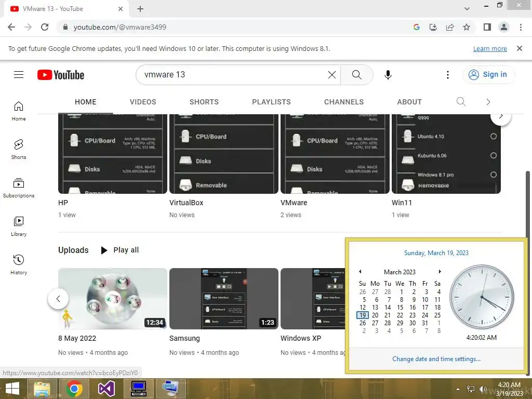Open the YouTube guide hamburger menu
Image resolution: width=532 pixels, height=399 pixels.
point(19,75)
